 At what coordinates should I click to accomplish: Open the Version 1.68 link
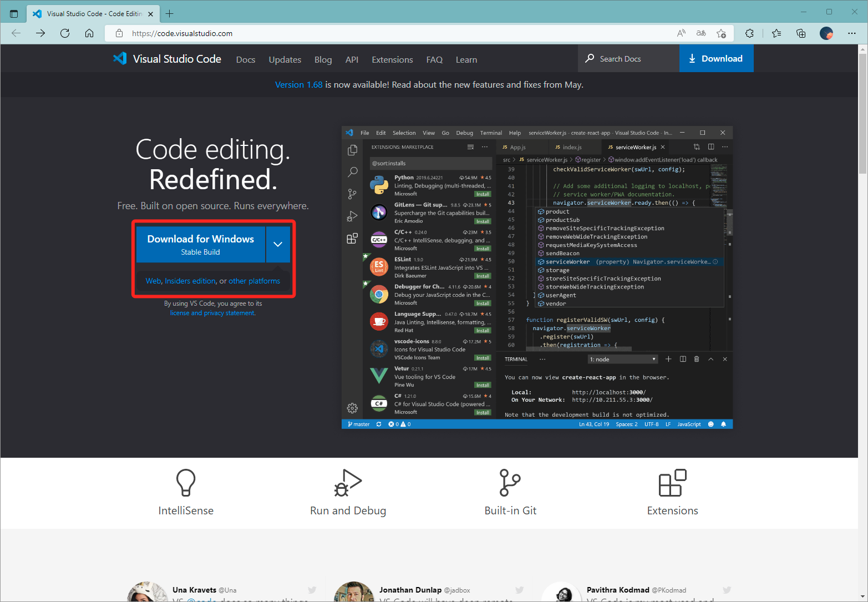[299, 84]
